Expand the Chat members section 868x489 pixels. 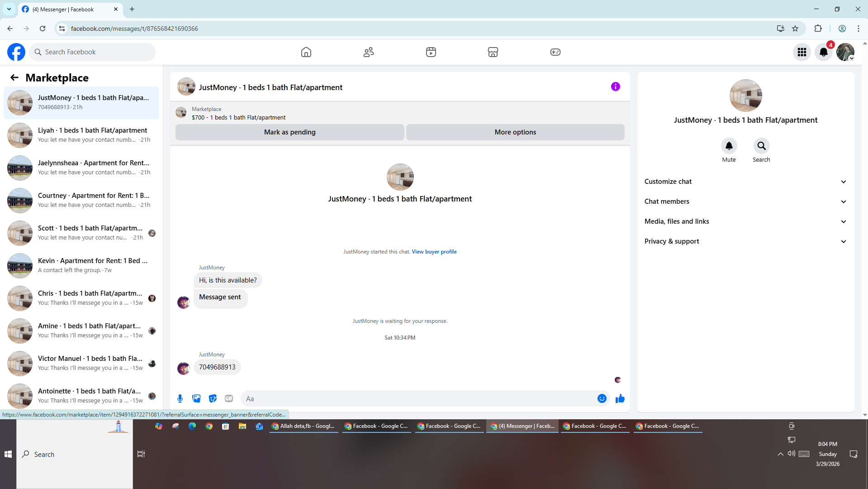745,201
